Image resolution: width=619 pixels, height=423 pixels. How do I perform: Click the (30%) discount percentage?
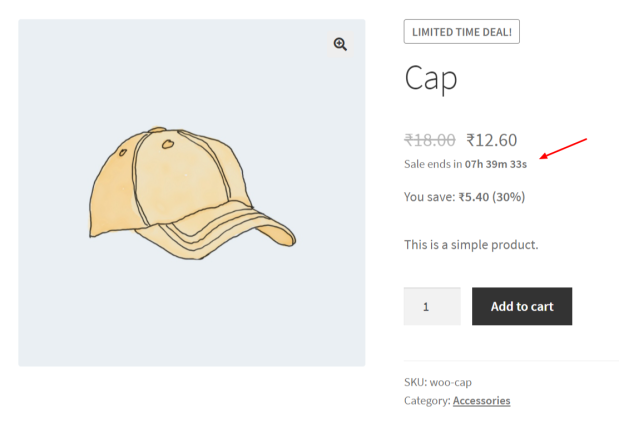click(x=508, y=197)
